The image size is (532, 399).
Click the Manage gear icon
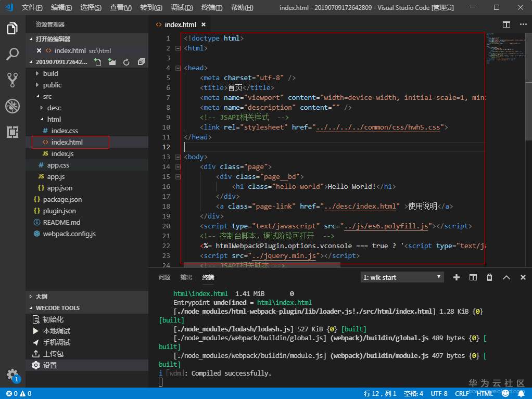[x=12, y=374]
